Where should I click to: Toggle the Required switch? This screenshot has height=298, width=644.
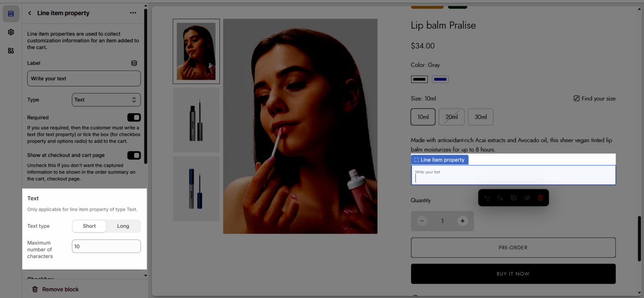pyautogui.click(x=134, y=117)
